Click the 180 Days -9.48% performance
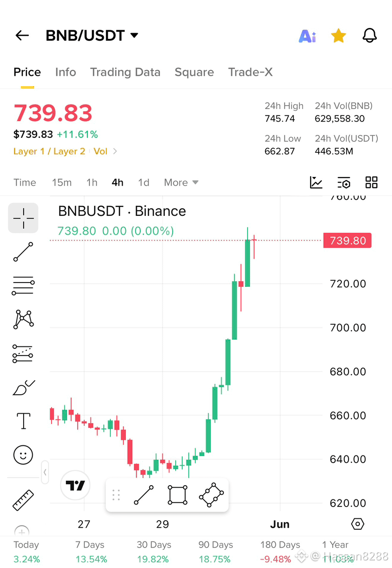Image resolution: width=392 pixels, height=568 pixels. (x=280, y=552)
